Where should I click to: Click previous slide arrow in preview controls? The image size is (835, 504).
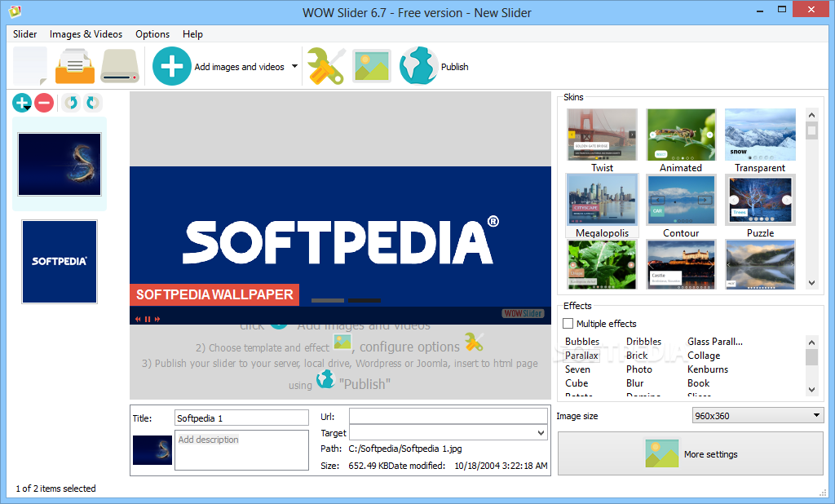[x=138, y=319]
